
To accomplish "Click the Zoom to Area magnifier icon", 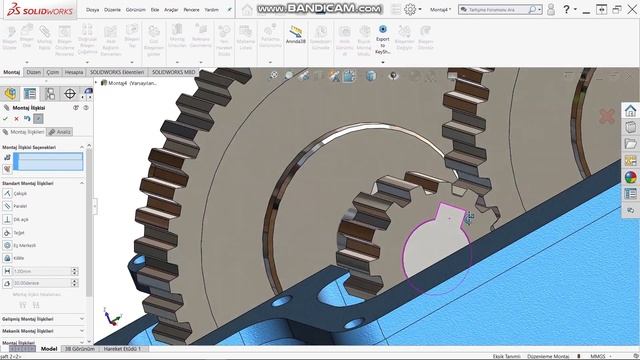I will (x=289, y=75).
